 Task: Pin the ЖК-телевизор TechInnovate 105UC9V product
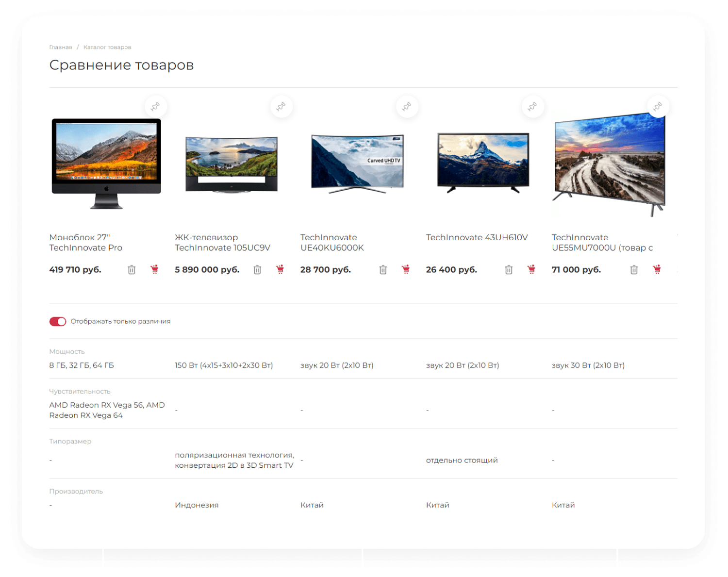281,106
